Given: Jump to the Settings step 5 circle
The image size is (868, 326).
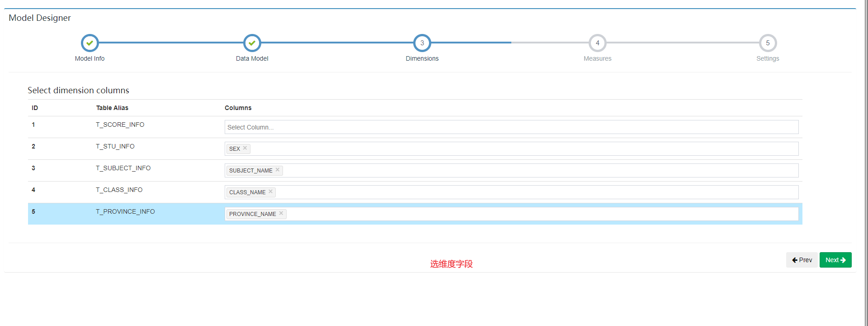Looking at the screenshot, I should coord(768,43).
